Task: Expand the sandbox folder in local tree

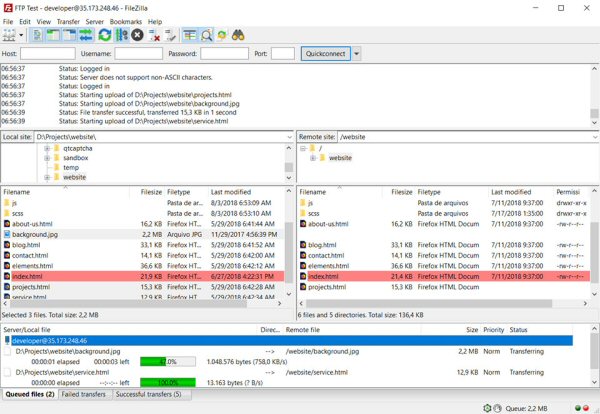Action: click(47, 158)
